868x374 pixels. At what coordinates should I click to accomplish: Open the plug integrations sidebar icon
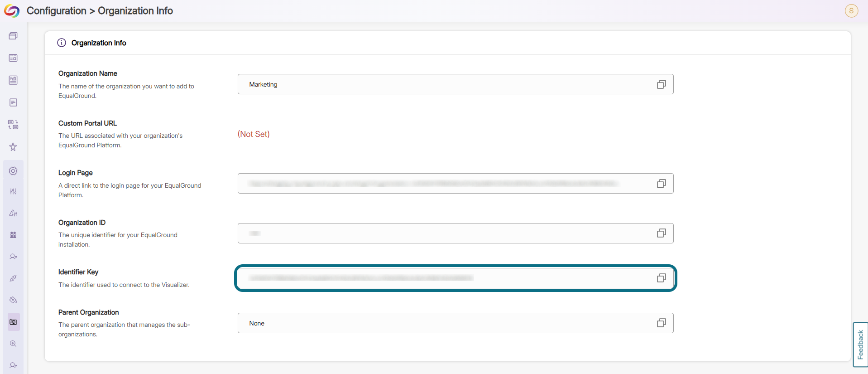[x=13, y=278]
